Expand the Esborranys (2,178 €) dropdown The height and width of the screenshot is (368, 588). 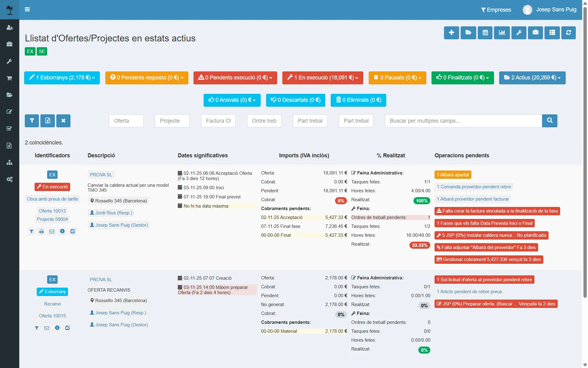coord(62,78)
